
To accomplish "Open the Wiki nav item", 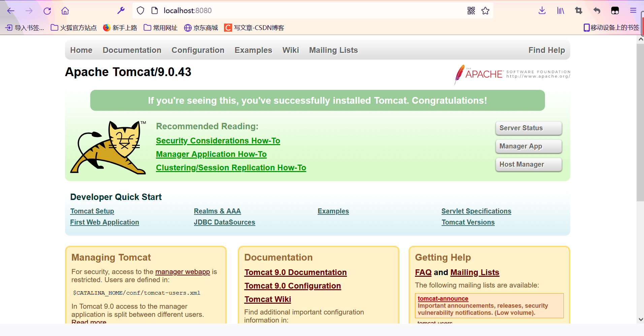I will point(291,50).
